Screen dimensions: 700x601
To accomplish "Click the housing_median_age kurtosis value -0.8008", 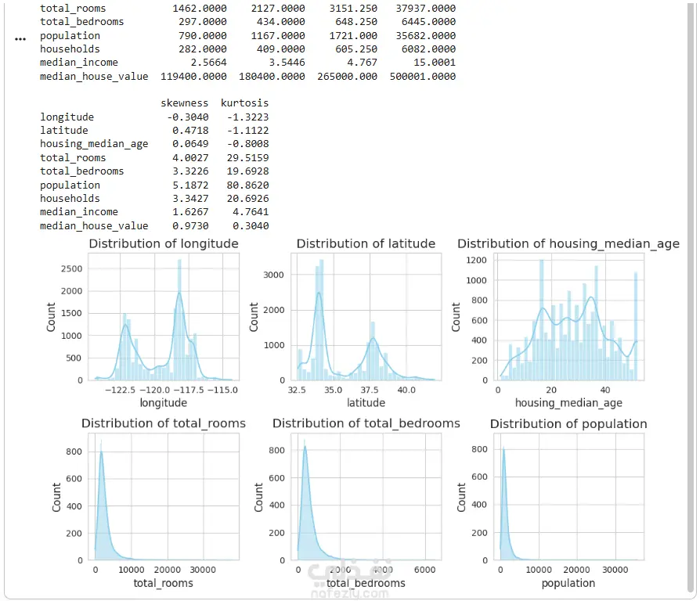I will pos(247,144).
